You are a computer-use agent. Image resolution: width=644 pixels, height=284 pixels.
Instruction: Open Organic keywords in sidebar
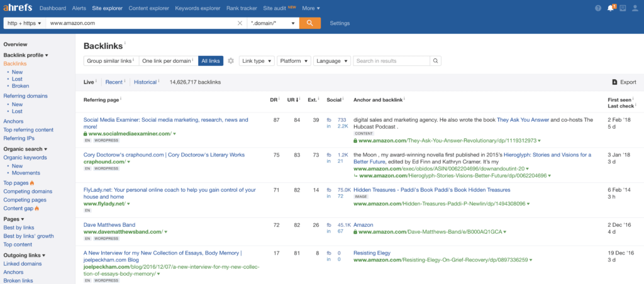pyautogui.click(x=25, y=158)
